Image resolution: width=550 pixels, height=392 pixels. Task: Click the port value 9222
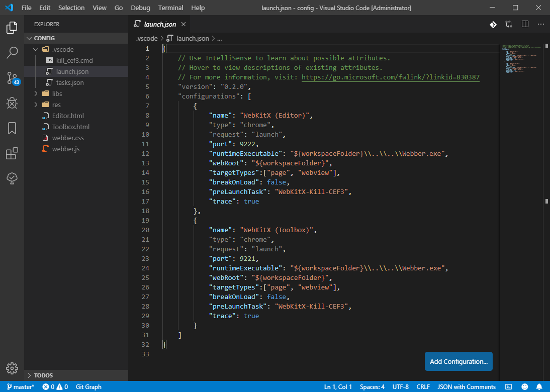(247, 144)
